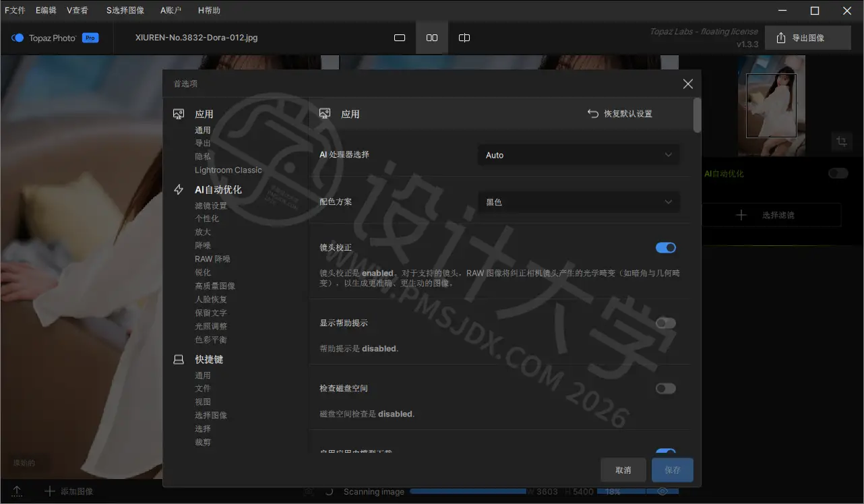Select 保留文字 in preferences sidebar
Image resolution: width=864 pixels, height=504 pixels.
[211, 313]
